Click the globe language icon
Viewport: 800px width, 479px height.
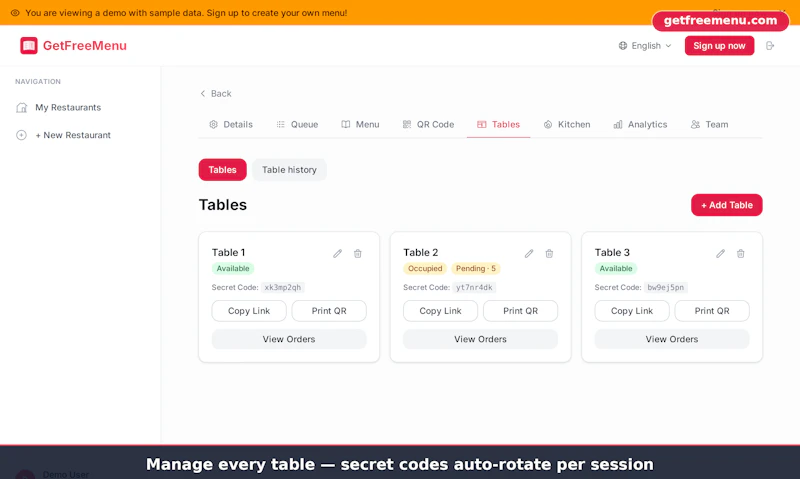622,46
